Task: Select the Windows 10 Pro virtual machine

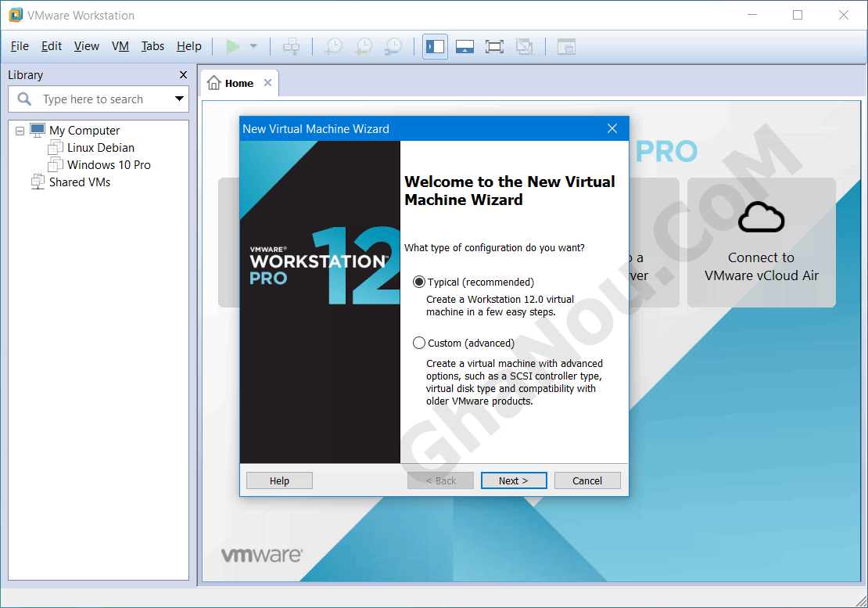Action: (109, 165)
